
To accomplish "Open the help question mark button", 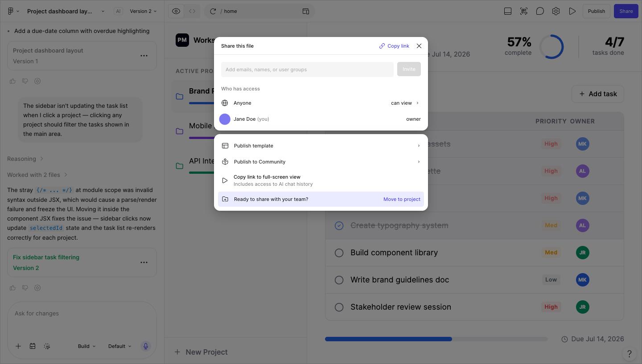I will click(x=629, y=354).
